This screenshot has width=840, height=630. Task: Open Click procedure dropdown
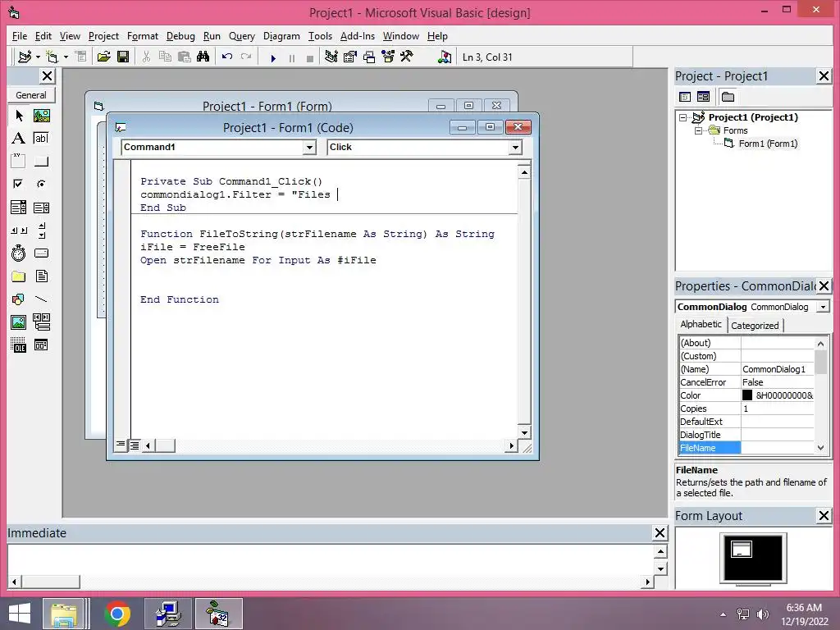click(515, 148)
